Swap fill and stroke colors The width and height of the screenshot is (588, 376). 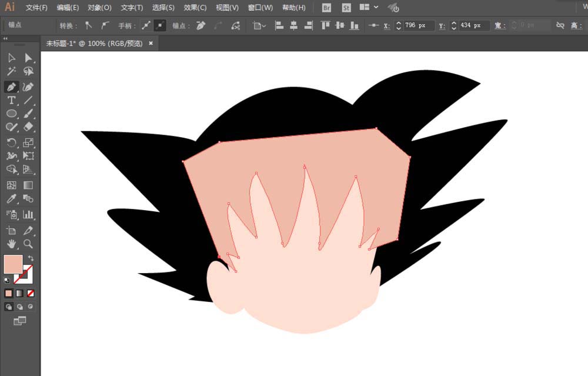click(x=31, y=258)
